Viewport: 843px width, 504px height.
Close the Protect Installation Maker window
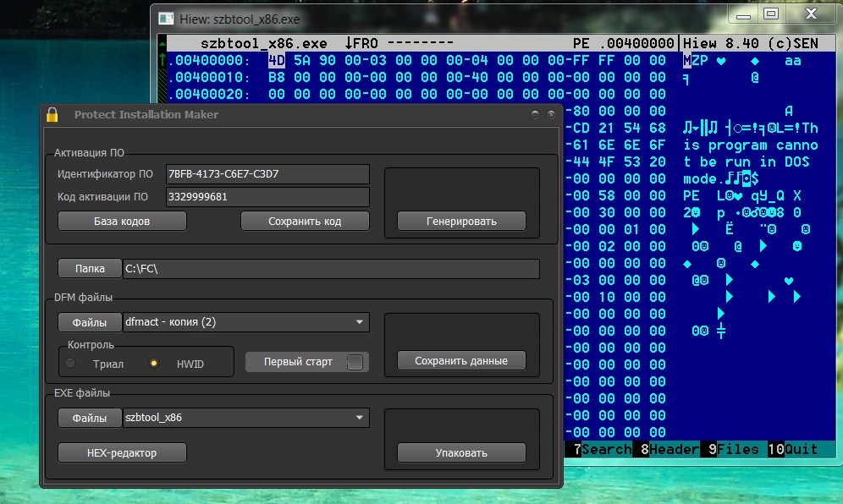click(551, 114)
